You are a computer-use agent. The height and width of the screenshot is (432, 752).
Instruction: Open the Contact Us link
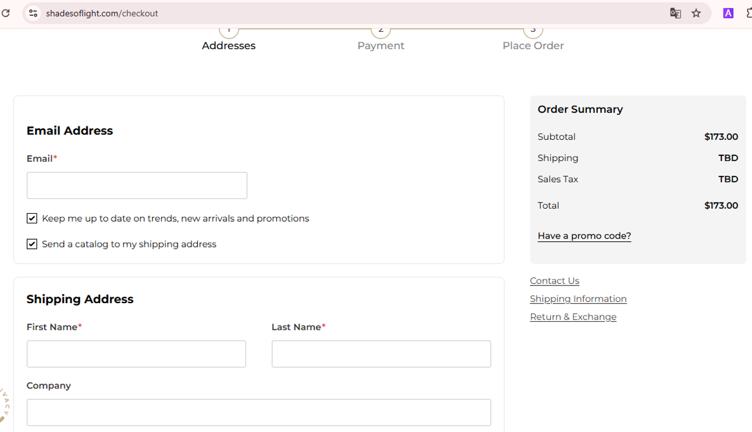pos(554,281)
